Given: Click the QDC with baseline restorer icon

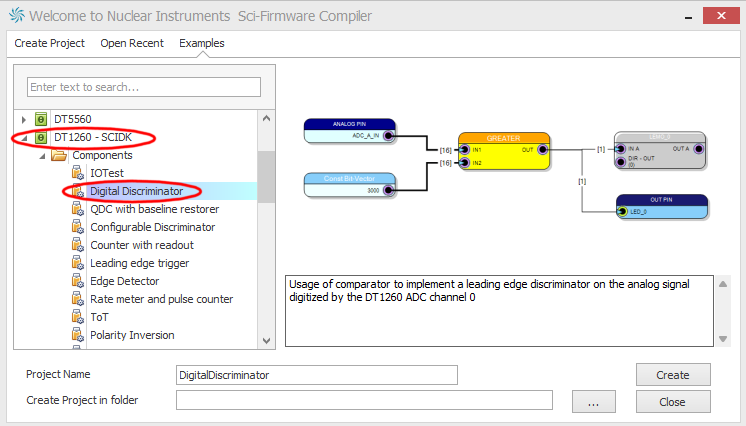Looking at the screenshot, I should (x=78, y=209).
